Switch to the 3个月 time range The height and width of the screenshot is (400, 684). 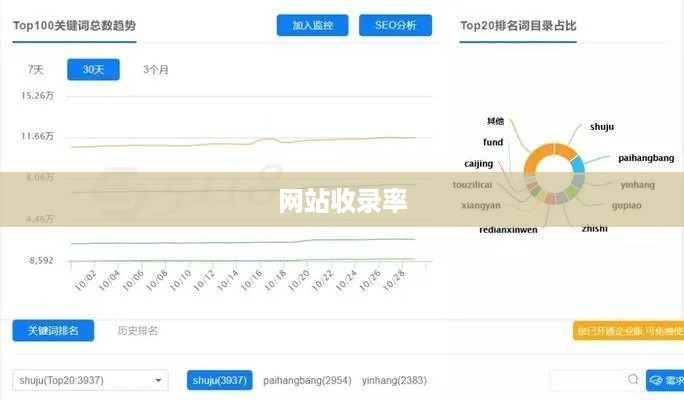click(156, 70)
